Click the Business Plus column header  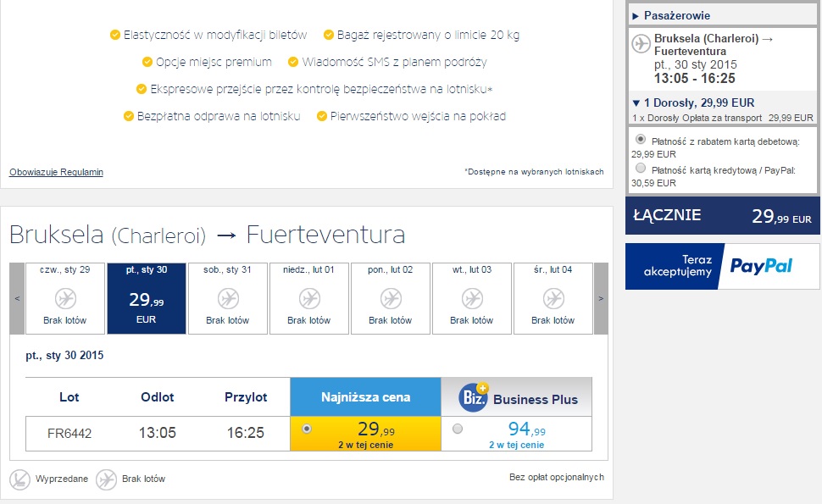tap(516, 397)
